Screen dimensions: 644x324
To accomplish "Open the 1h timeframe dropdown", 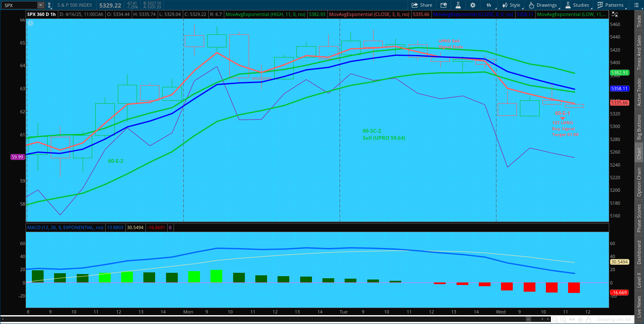I will 489,5.
